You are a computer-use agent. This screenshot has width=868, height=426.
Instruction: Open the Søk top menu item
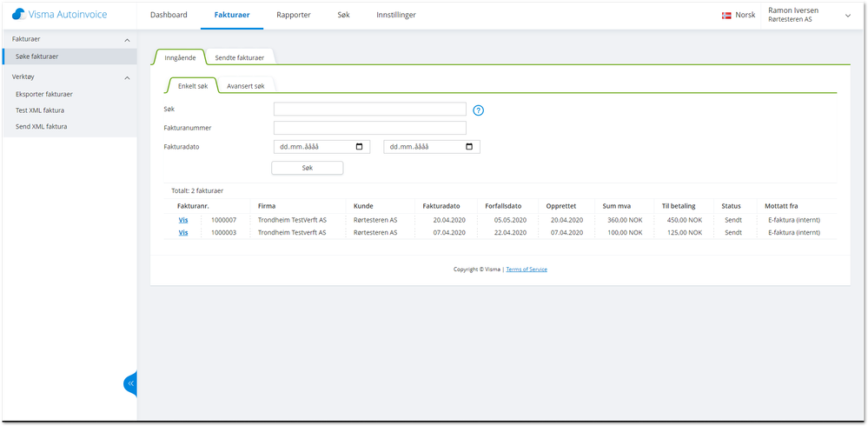click(344, 15)
